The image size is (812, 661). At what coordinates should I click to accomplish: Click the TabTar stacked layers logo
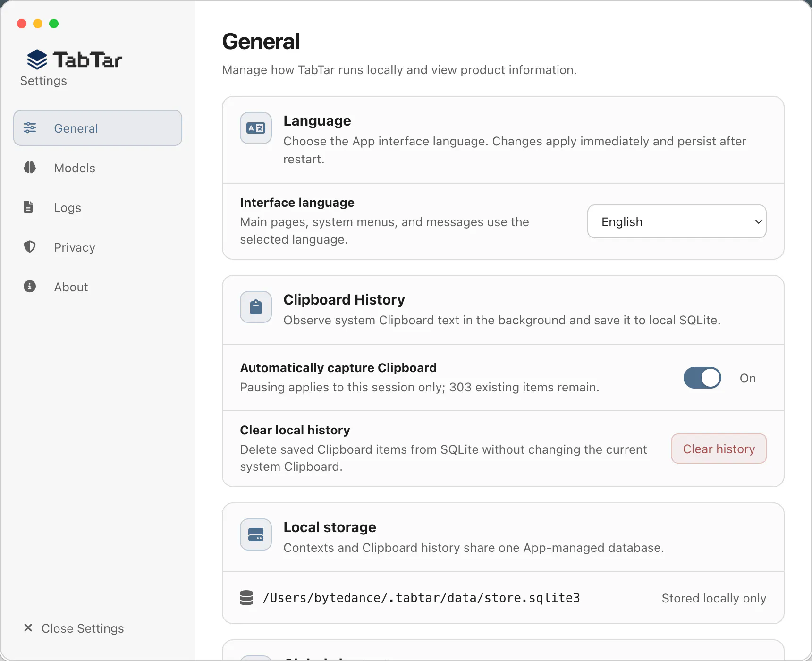click(37, 59)
